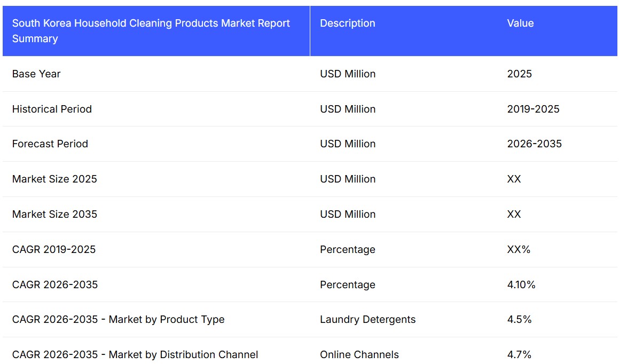Click the 'Forecast Period' row label

(x=50, y=144)
